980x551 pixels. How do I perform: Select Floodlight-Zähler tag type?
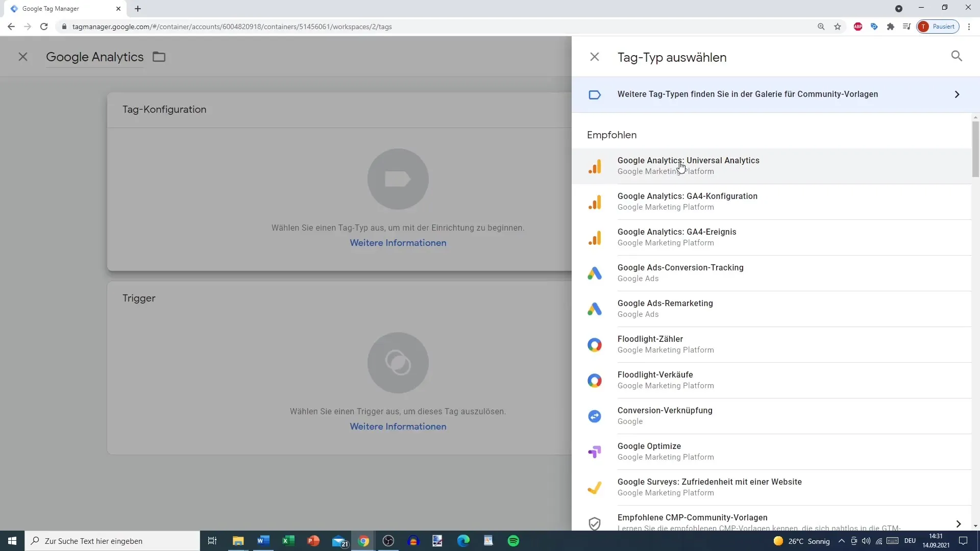[771, 344]
